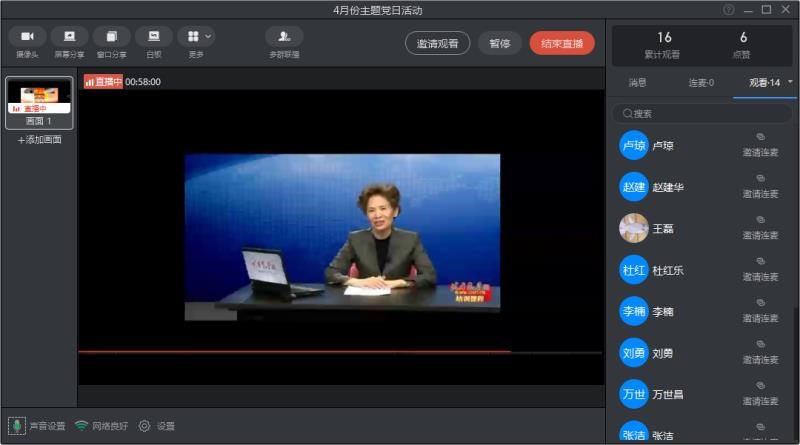The image size is (800, 445).
Task: Open window sharing (窗口分享) icon
Action: point(111,37)
